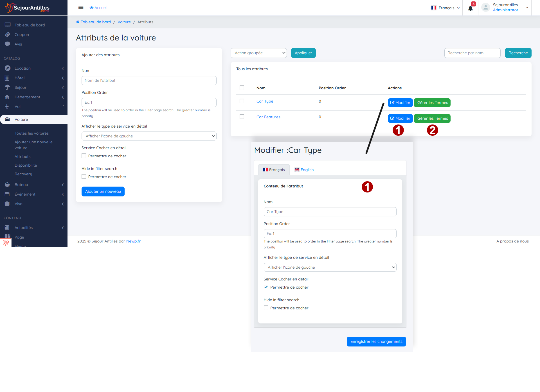Click the Recherche par nom field
Image resolution: width=540 pixels, height=392 pixels.
[472, 53]
